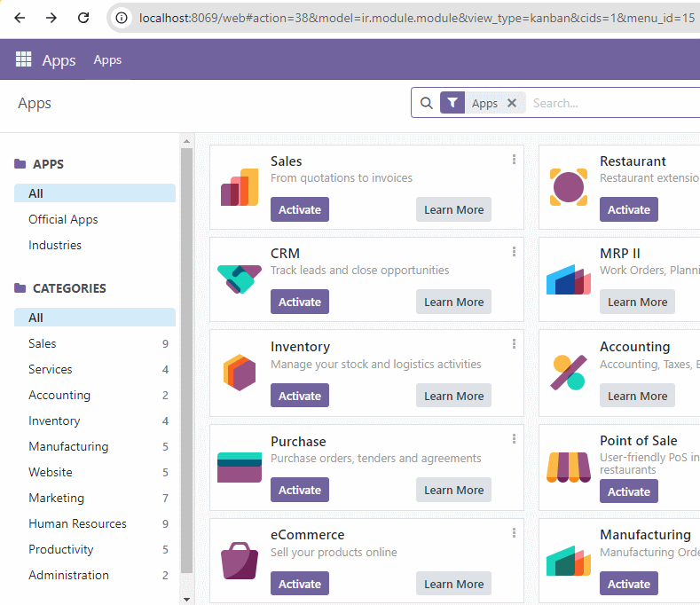Open the Sales card options menu

(514, 160)
